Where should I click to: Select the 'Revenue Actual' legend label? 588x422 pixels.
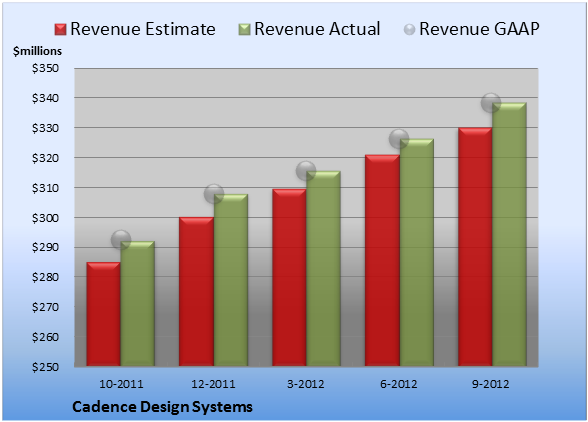click(317, 29)
